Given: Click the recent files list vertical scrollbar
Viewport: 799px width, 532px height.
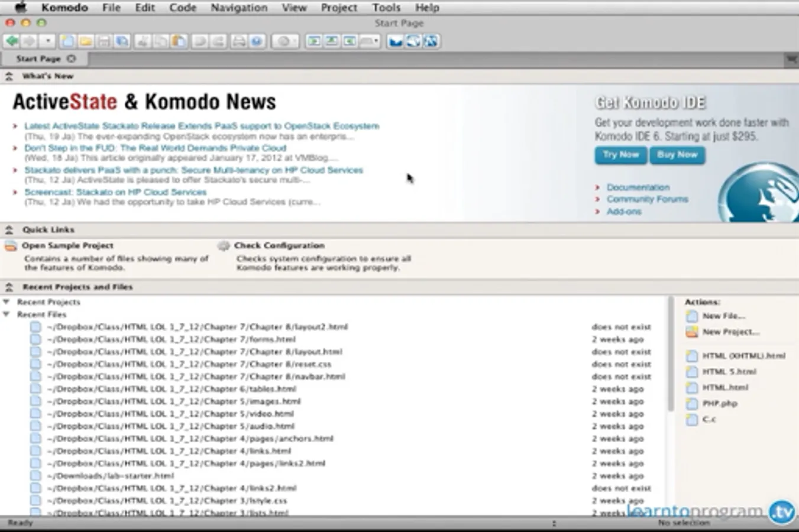Looking at the screenshot, I should point(671,353).
